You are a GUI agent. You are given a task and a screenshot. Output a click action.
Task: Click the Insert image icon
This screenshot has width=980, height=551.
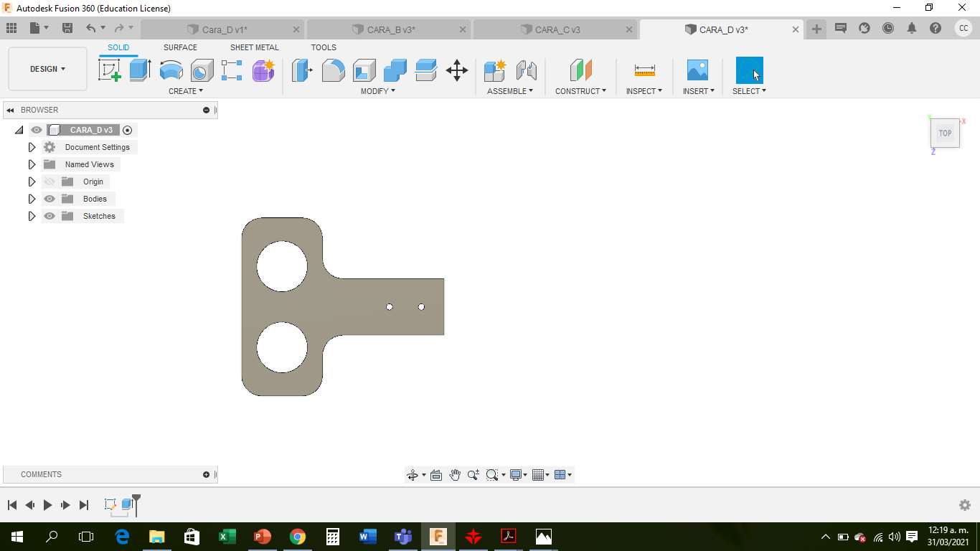(697, 70)
